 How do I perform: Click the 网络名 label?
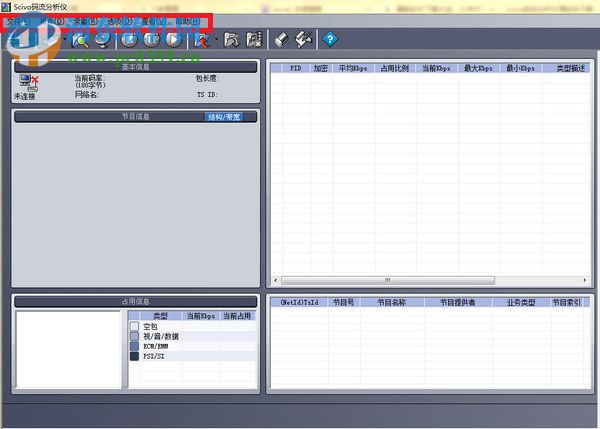tap(87, 95)
